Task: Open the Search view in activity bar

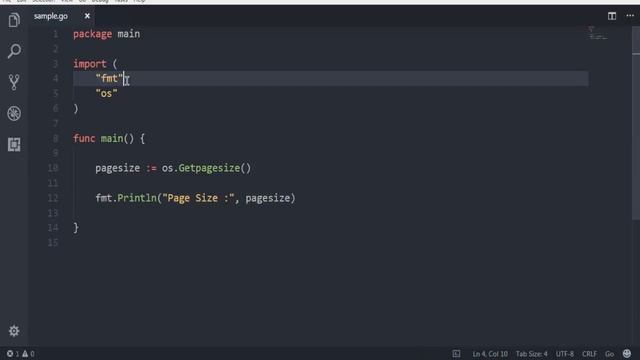Action: pos(14,51)
